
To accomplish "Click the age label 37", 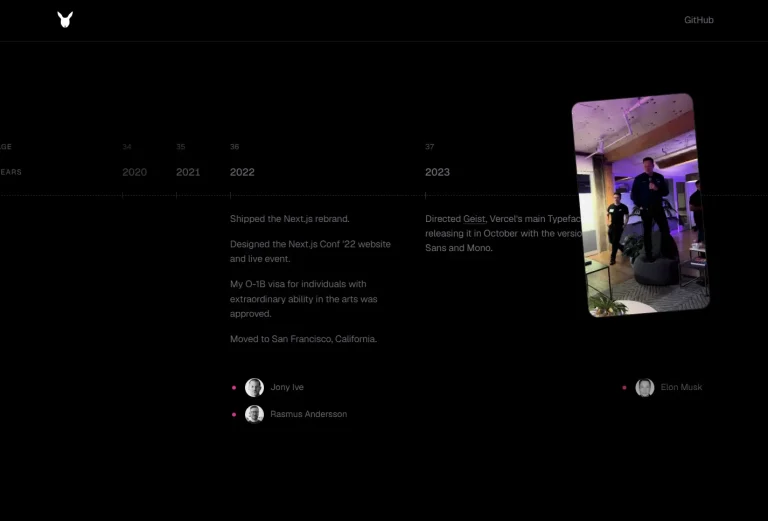I will click(x=430, y=147).
